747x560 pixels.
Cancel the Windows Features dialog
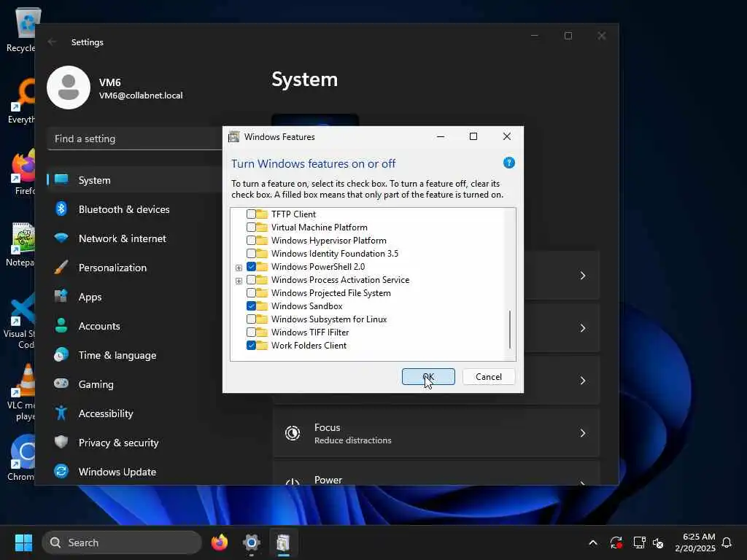[x=489, y=377]
